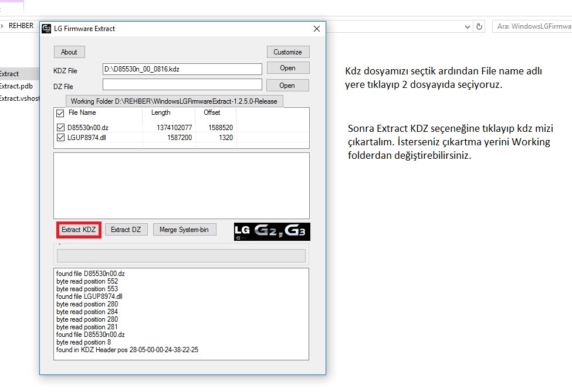572x392 pixels.
Task: Expand Explorer address bar history dropdown
Action: coord(468,26)
